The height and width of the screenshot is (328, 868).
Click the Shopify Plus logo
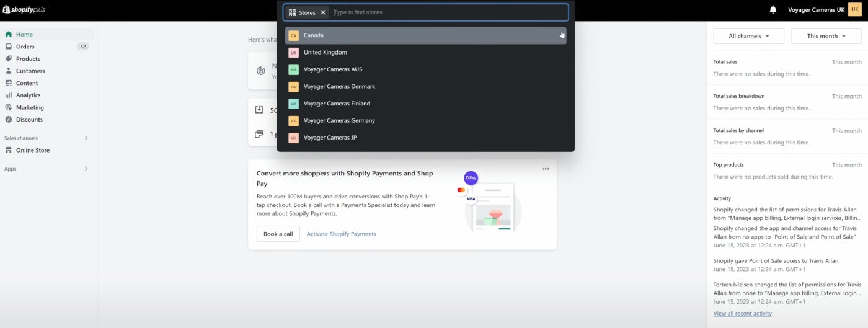point(24,9)
